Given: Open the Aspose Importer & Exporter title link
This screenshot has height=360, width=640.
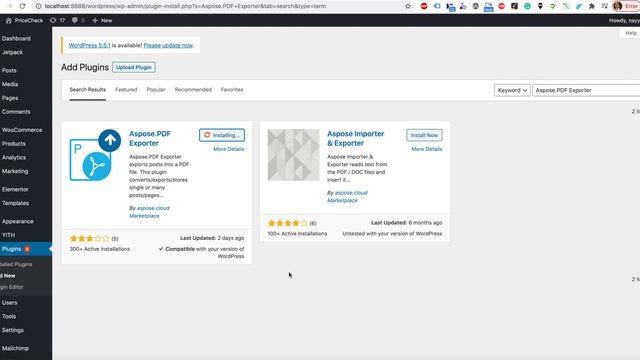Looking at the screenshot, I should point(356,138).
